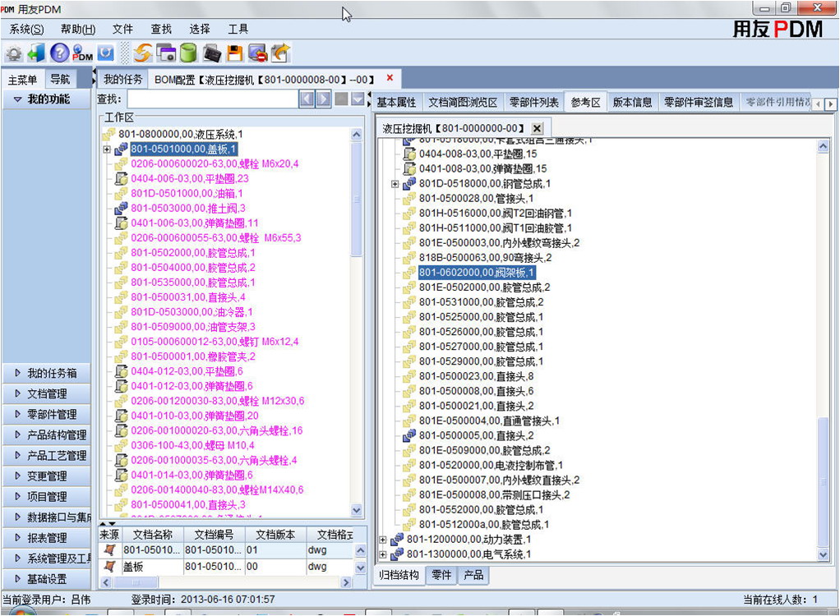This screenshot has height=616, width=840.
Task: Close the BOM配置 tab with the red X
Action: pos(390,78)
